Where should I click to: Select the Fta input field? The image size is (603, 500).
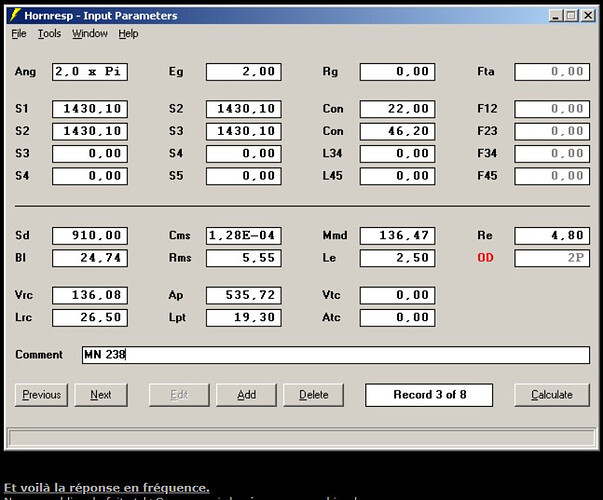click(x=552, y=72)
